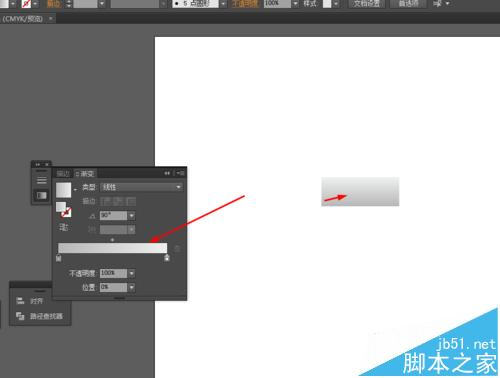The width and height of the screenshot is (500, 378).
Task: Click the gradient panel icon in collapsed dock
Action: click(x=42, y=195)
